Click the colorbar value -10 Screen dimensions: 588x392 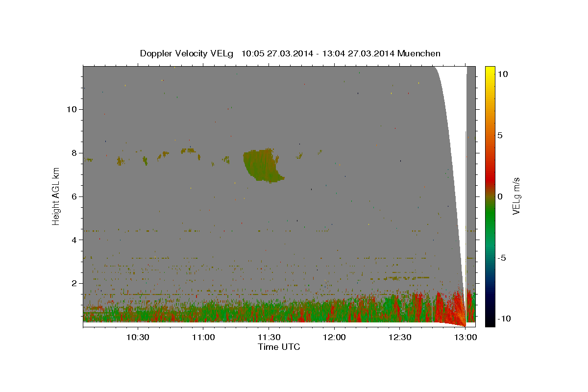pyautogui.click(x=504, y=319)
